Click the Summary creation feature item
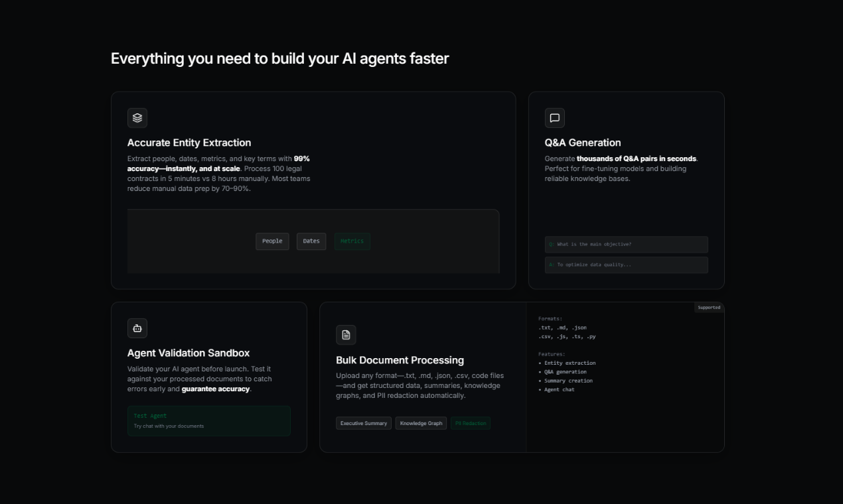Image resolution: width=843 pixels, height=504 pixels. pyautogui.click(x=568, y=381)
